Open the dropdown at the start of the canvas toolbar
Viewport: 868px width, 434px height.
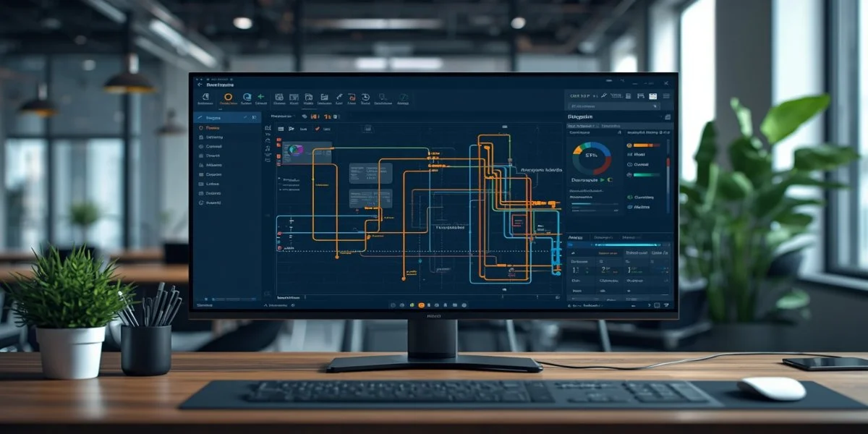[x=282, y=116]
